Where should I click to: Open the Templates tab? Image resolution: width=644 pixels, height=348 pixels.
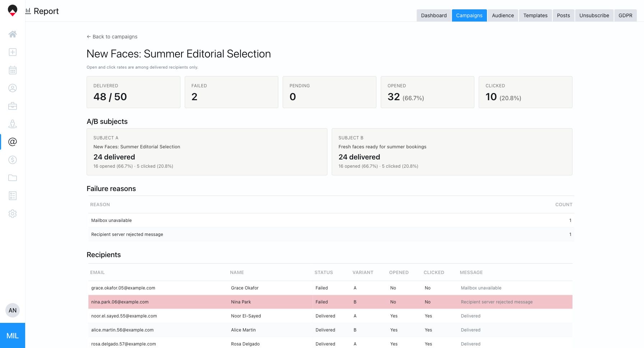[535, 15]
